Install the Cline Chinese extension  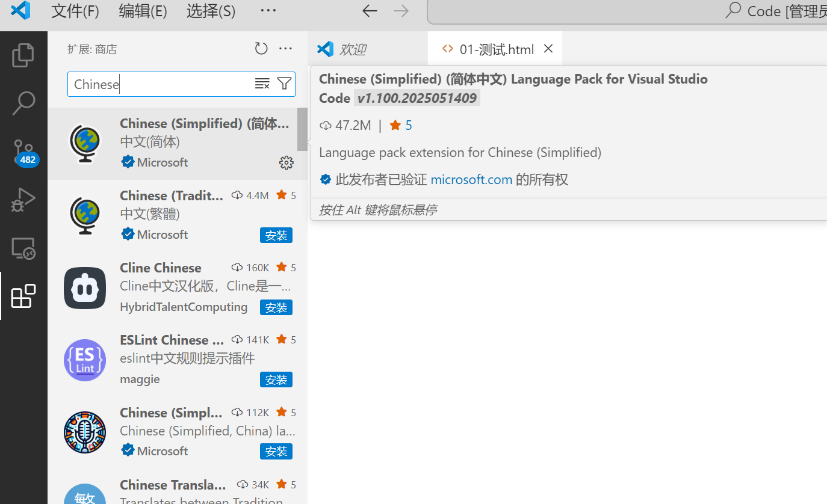click(276, 307)
